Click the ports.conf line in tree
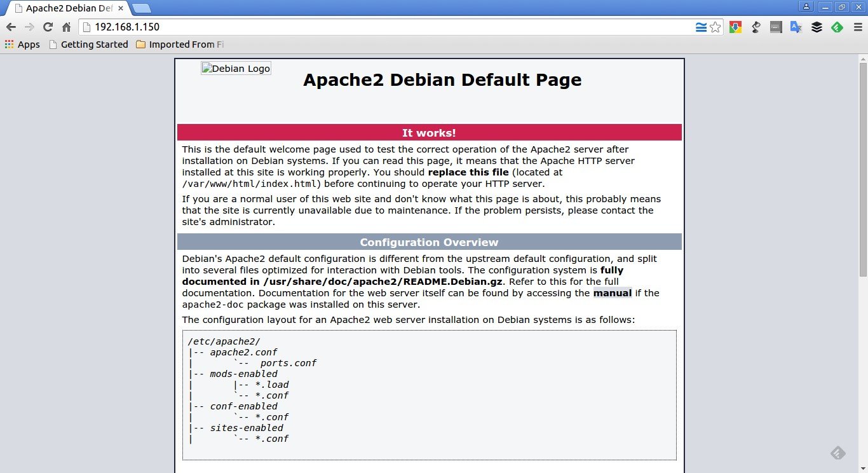The image size is (868, 473). tap(288, 363)
